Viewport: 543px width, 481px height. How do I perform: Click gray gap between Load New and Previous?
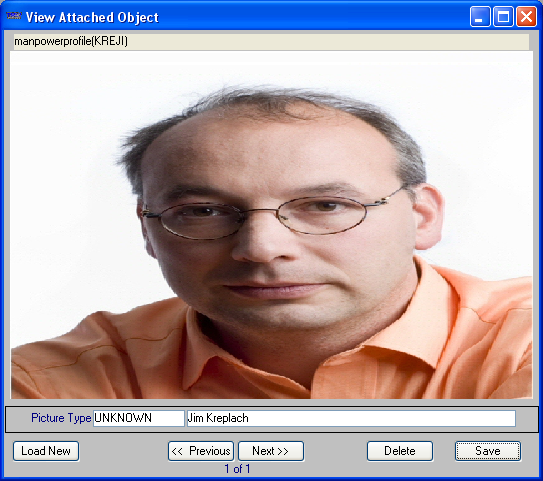click(123, 451)
